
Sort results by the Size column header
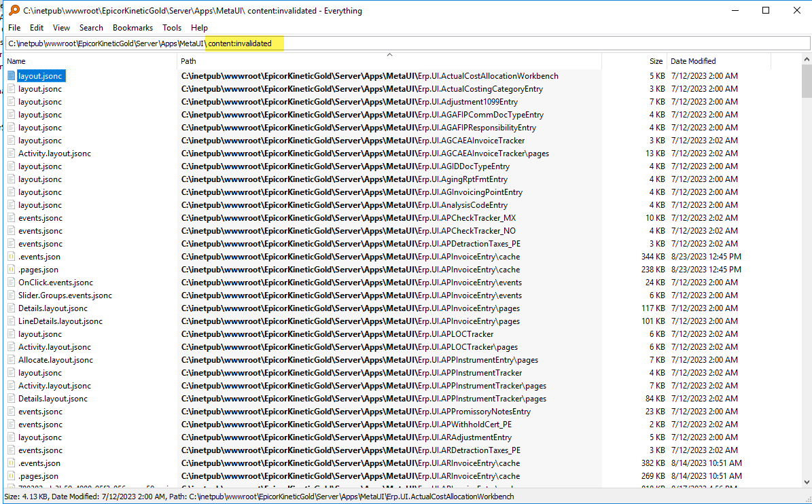[635, 61]
